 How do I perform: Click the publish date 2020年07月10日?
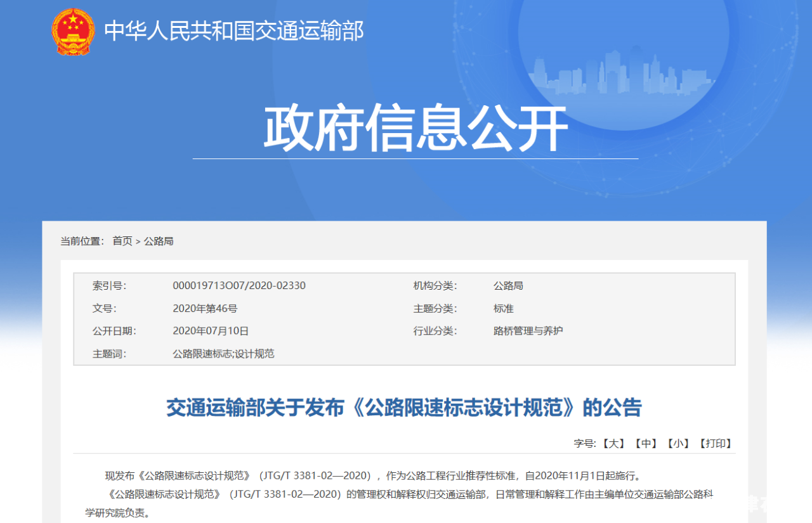pyautogui.click(x=211, y=331)
